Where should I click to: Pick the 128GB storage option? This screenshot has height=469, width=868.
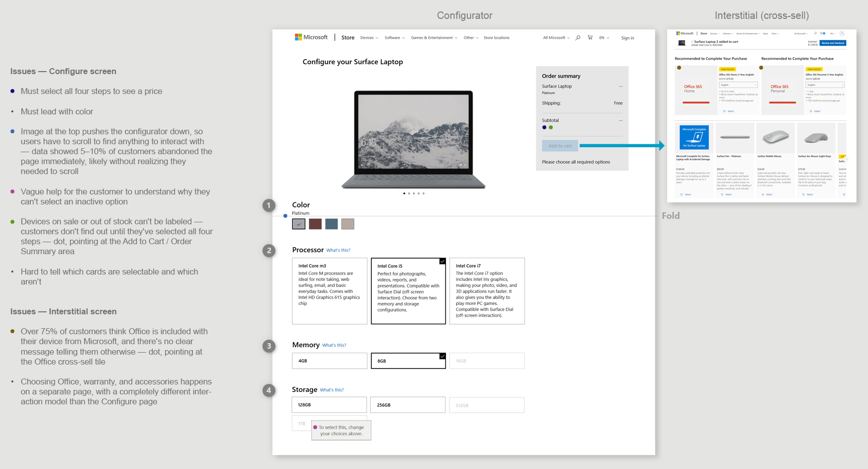(x=329, y=405)
